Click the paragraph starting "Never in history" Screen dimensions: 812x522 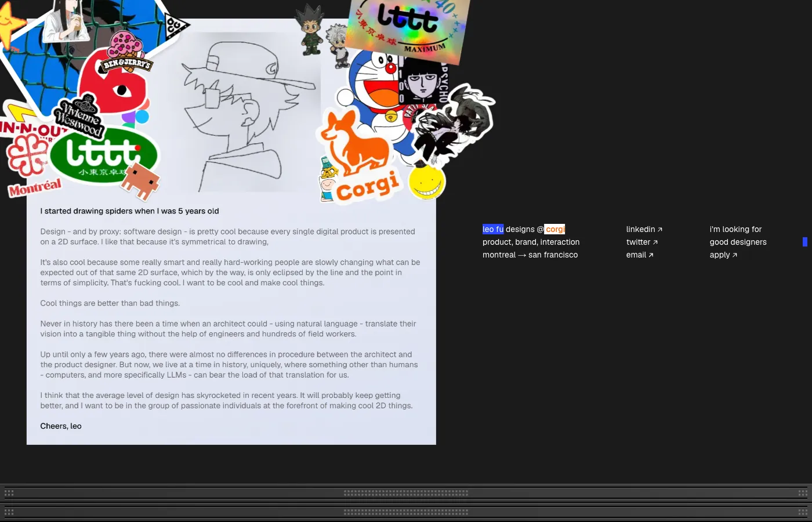(x=228, y=329)
